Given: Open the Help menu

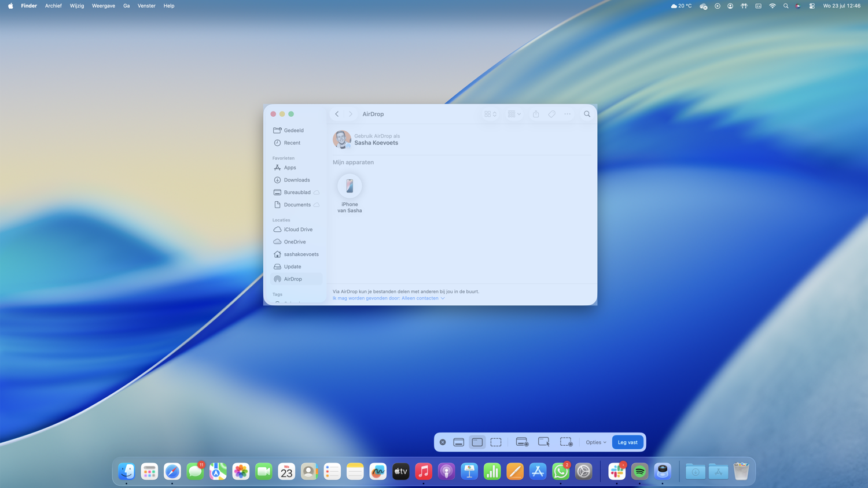Looking at the screenshot, I should (169, 6).
